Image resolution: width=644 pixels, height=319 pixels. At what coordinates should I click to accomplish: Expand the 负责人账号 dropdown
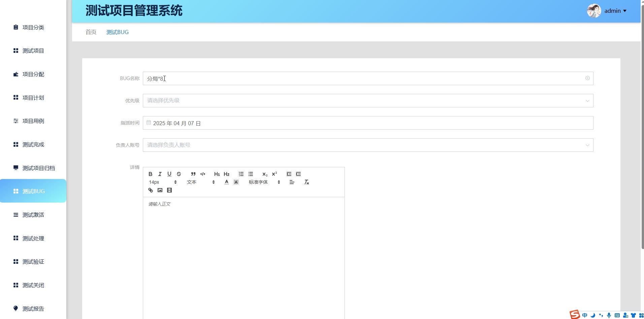pyautogui.click(x=368, y=145)
